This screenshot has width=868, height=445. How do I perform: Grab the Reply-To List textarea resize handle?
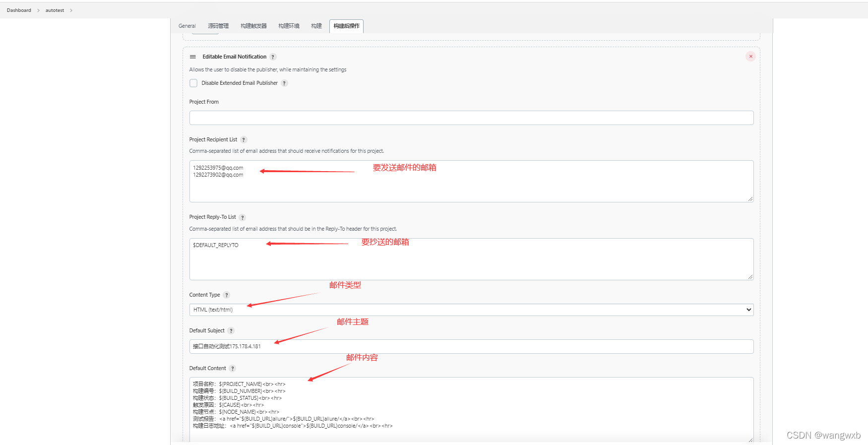(x=750, y=277)
